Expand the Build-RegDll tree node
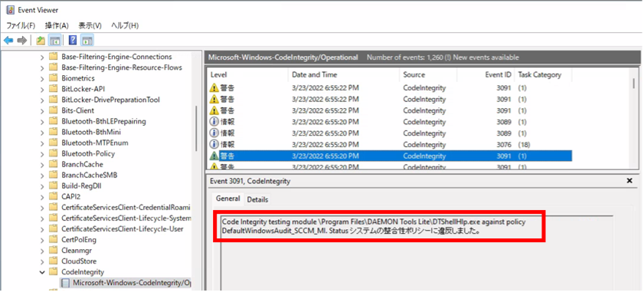This screenshot has height=292, width=644. (42, 185)
